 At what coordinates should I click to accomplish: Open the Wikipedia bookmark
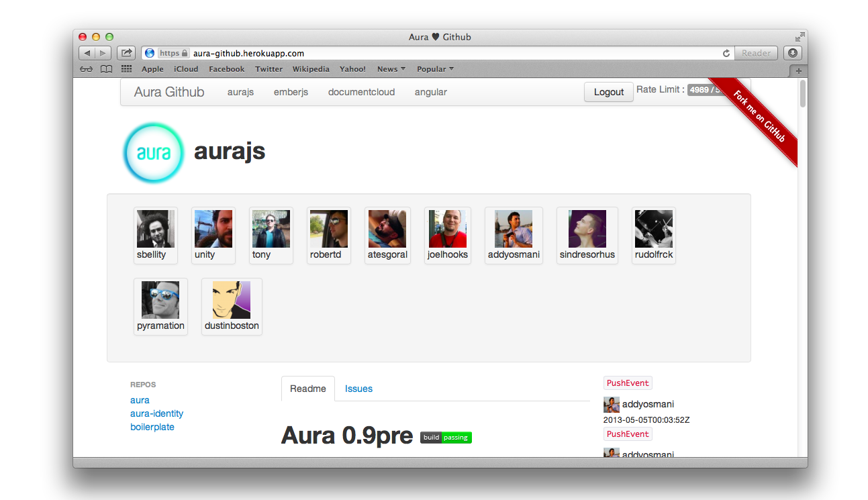[x=311, y=69]
